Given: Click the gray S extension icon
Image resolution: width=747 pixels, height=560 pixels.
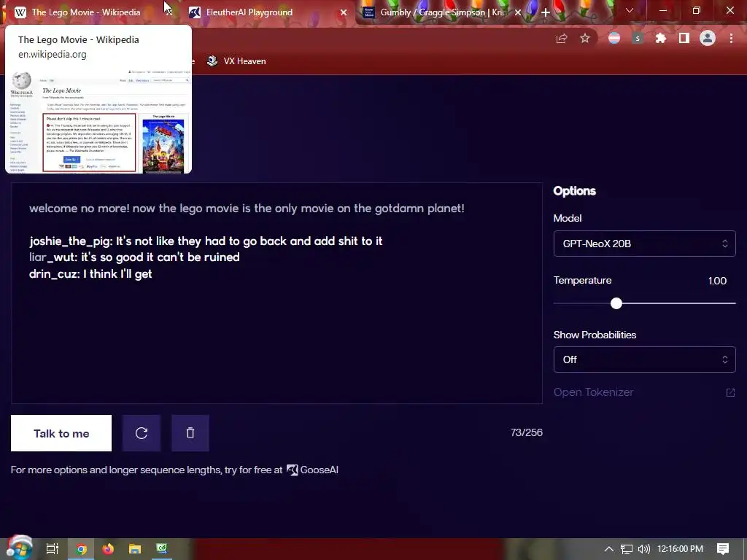Looking at the screenshot, I should point(638,39).
